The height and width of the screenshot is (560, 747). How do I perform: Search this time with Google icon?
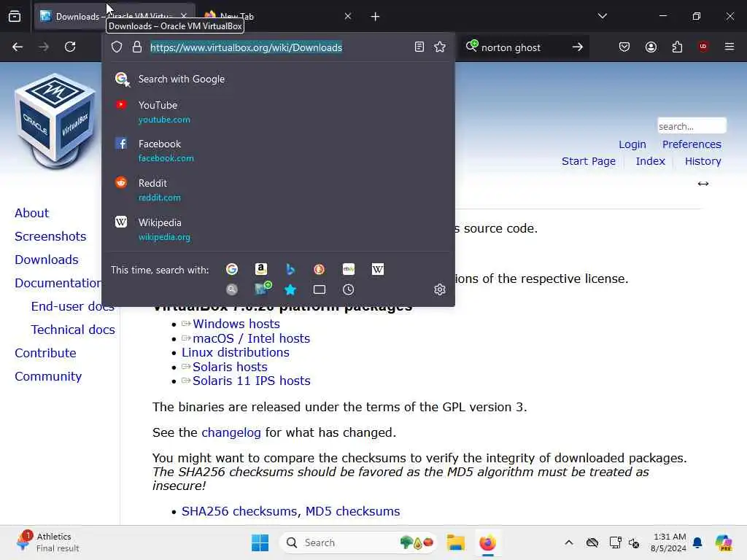232,270
